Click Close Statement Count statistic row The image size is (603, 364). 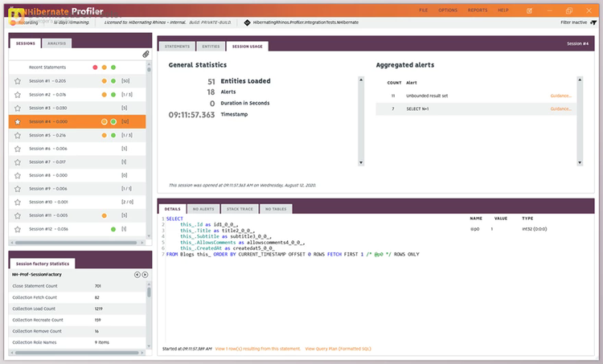point(77,286)
